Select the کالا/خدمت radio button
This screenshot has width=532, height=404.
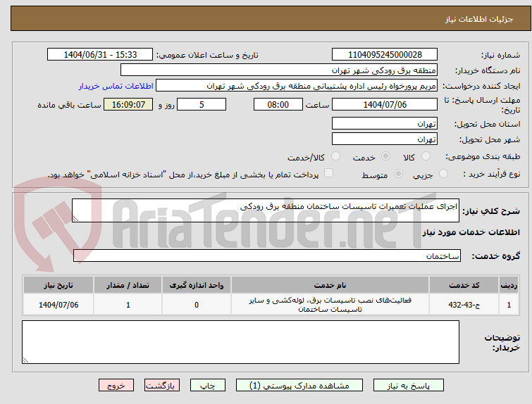pyautogui.click(x=335, y=156)
